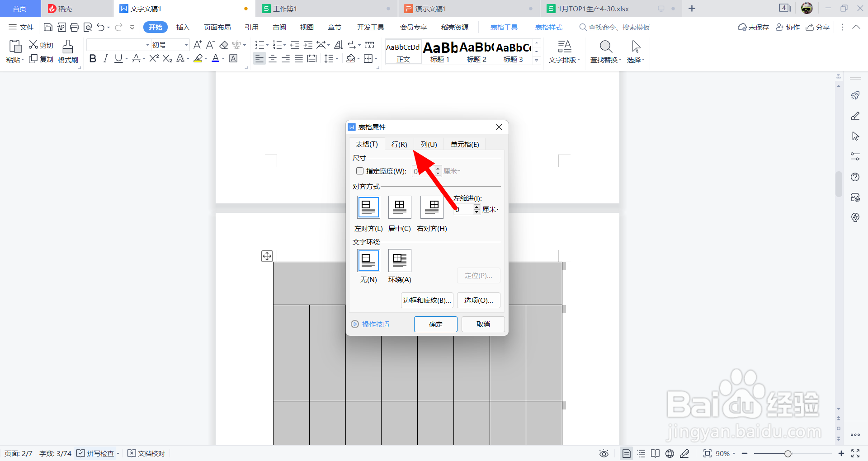
Task: Switch to web layout globe icon
Action: pyautogui.click(x=670, y=453)
